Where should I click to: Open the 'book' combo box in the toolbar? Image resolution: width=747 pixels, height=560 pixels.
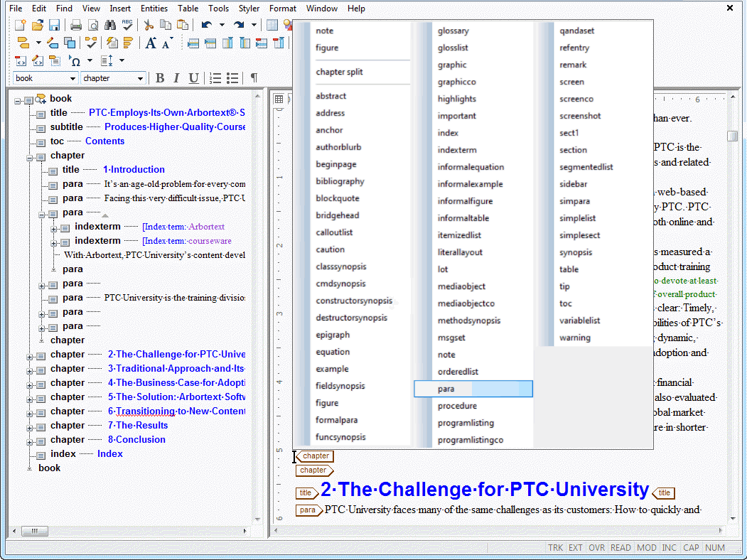pyautogui.click(x=45, y=78)
